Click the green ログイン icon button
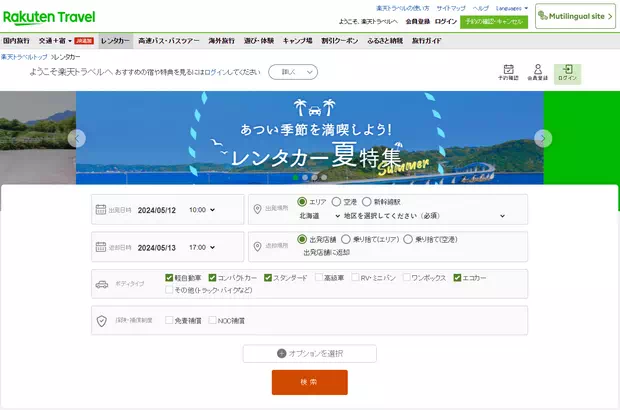The width and height of the screenshot is (620, 410). coord(567,74)
